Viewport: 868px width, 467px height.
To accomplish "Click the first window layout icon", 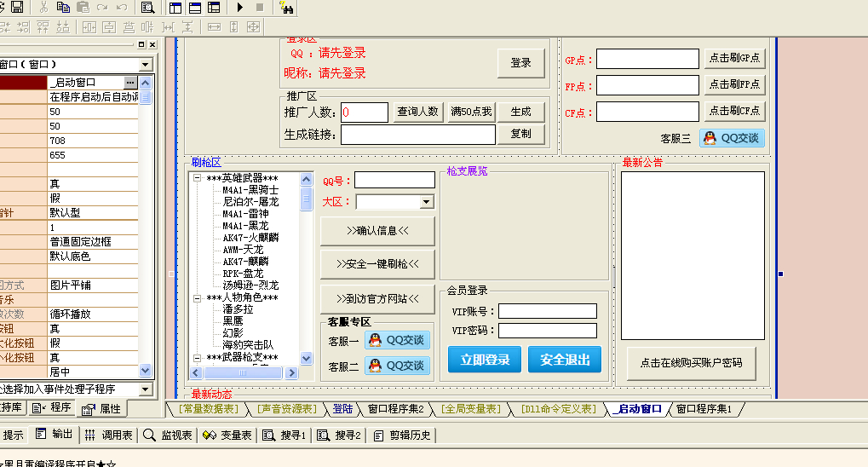I will click(175, 7).
